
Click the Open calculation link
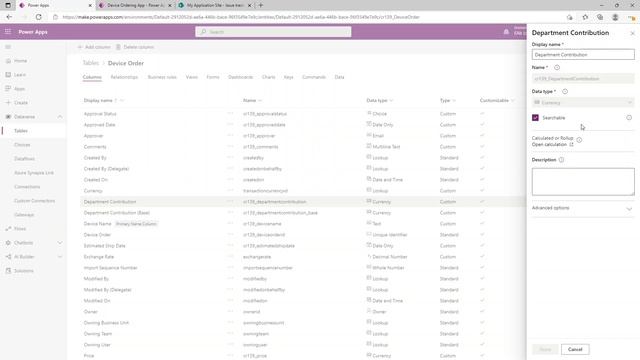point(552,144)
